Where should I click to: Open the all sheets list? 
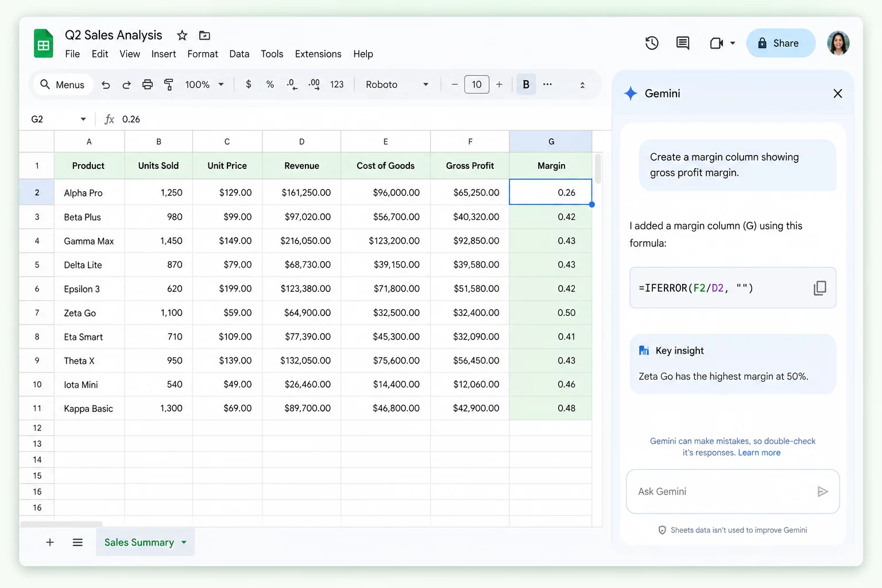(x=78, y=542)
